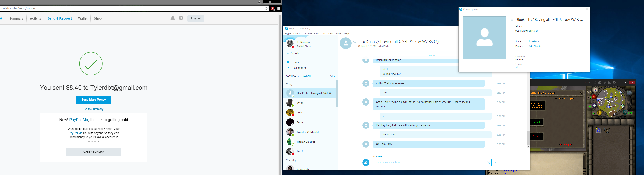This screenshot has width=644, height=175.
Task: Favorite IBlueKush via star in chat header
Action: (355, 42)
